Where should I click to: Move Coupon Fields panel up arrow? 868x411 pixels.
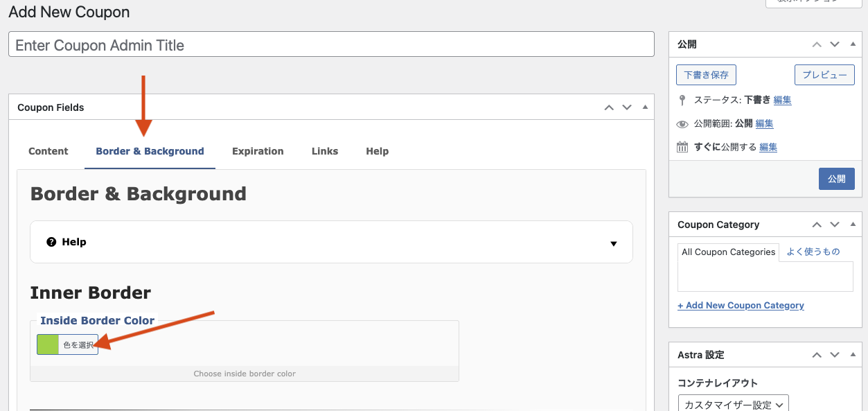(609, 107)
